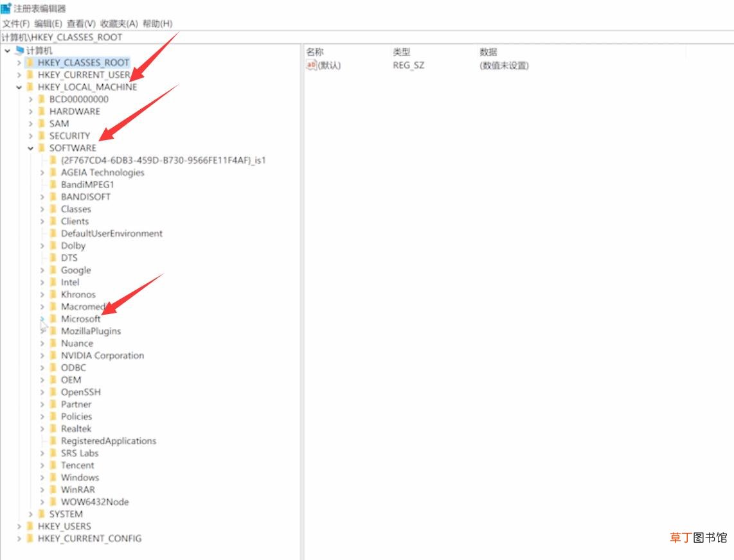Viewport: 734px width, 560px height.
Task: Select the BANDISOFT key
Action: pyautogui.click(x=85, y=197)
